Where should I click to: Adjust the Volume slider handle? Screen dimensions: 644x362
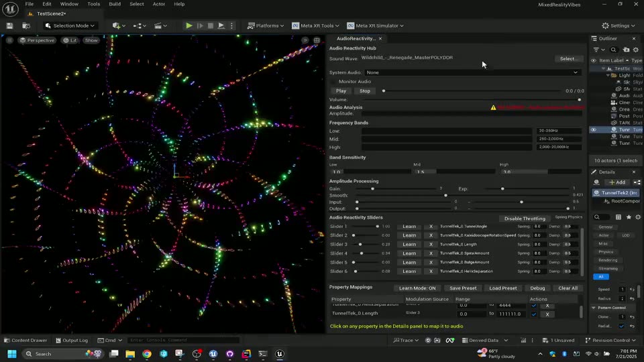coord(579,100)
